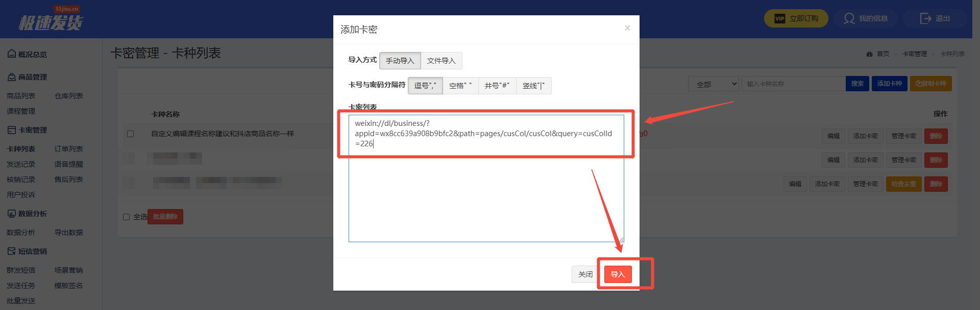Click the blue 添加卡种 button

[x=889, y=84]
